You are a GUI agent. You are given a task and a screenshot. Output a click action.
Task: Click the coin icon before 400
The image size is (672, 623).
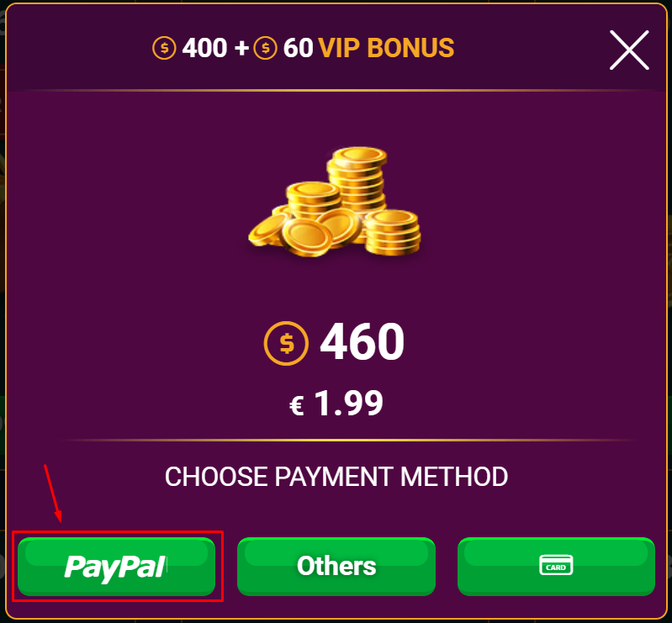click(x=164, y=48)
